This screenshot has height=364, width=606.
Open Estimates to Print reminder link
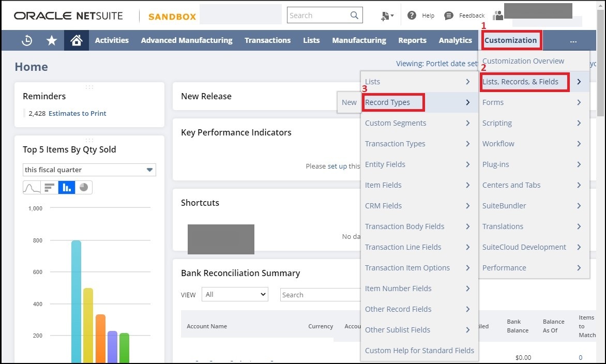(x=77, y=113)
